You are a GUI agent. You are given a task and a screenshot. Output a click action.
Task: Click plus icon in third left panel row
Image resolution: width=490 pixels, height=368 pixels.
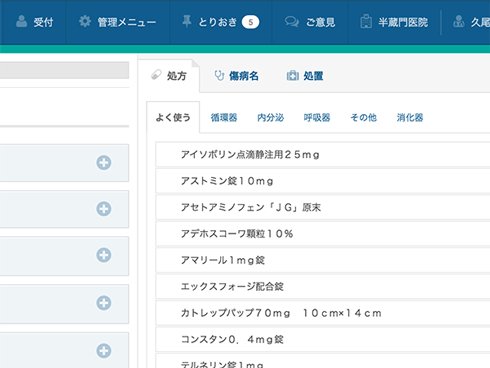pos(104,255)
